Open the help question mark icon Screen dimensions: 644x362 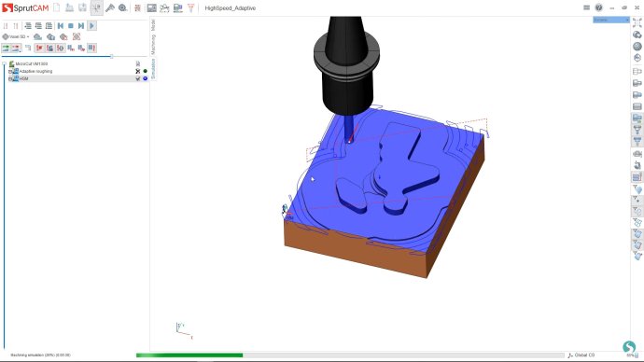click(x=599, y=7)
